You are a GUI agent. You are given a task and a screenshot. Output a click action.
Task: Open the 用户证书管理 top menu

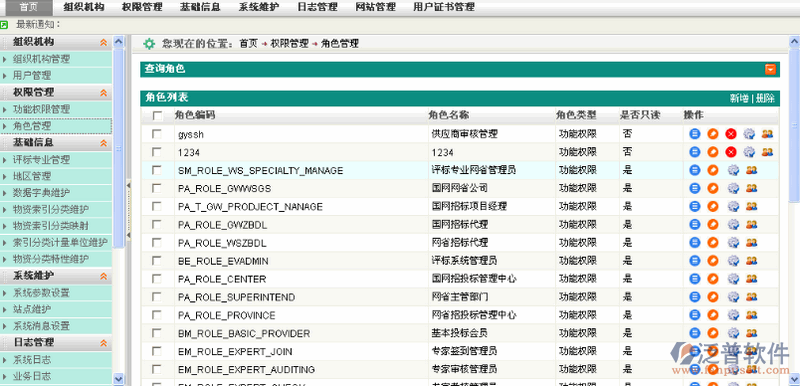pyautogui.click(x=443, y=7)
